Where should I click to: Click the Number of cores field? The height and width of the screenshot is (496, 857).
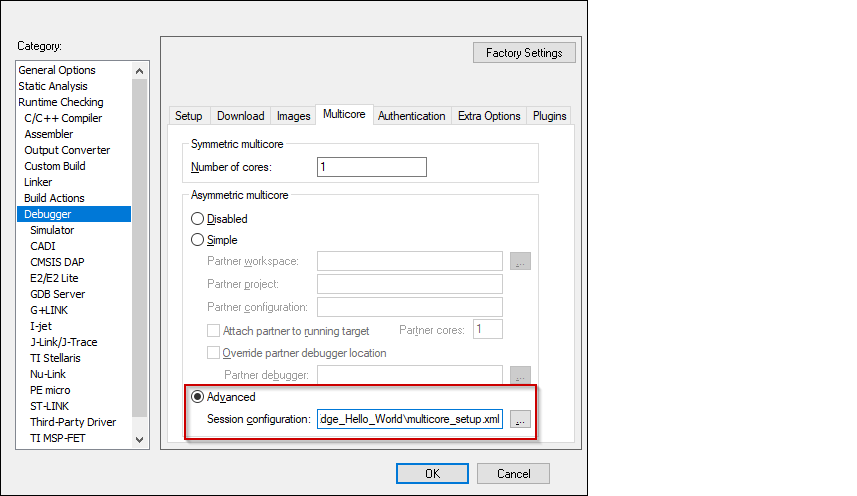[371, 167]
